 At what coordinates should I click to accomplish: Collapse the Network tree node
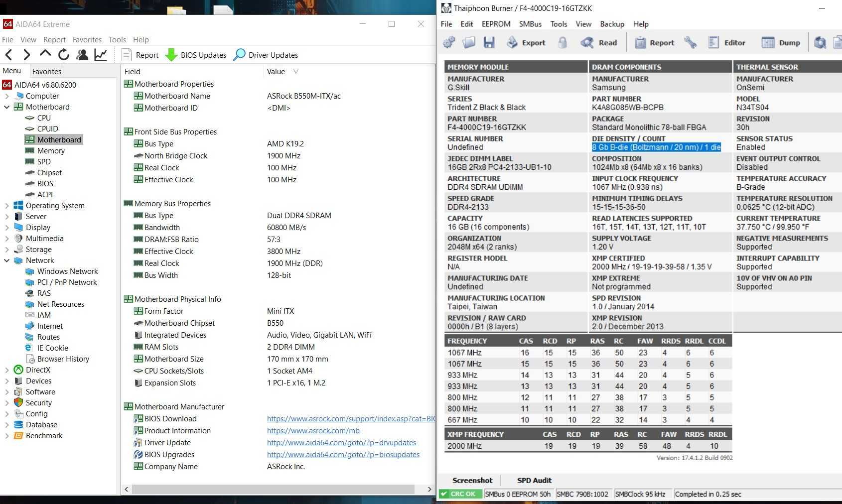(x=7, y=260)
